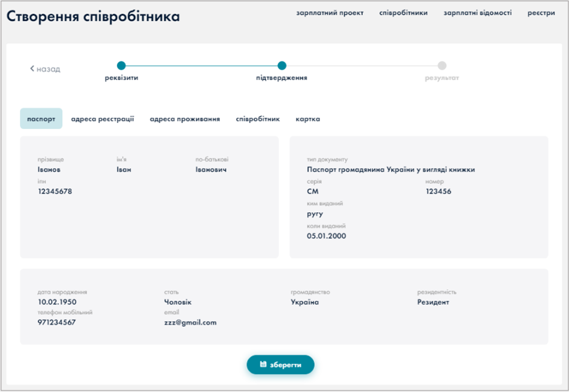Go to співробітники in top navigation
569x392 pixels.
tap(403, 13)
